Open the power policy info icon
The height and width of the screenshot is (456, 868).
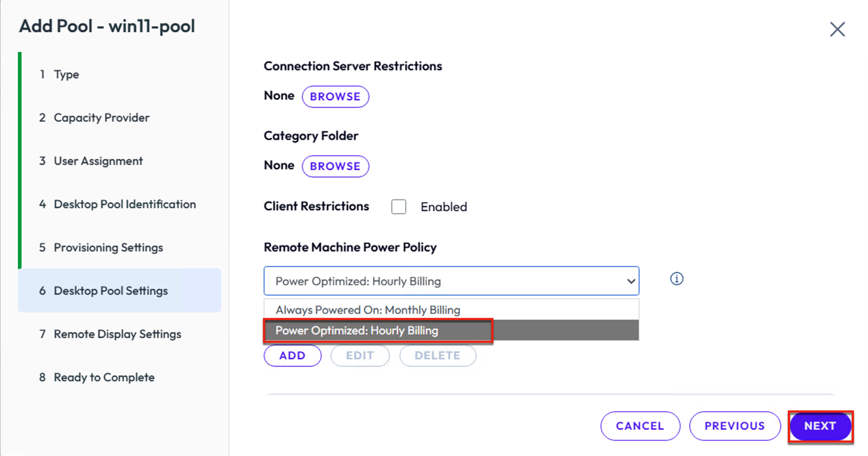click(x=677, y=279)
